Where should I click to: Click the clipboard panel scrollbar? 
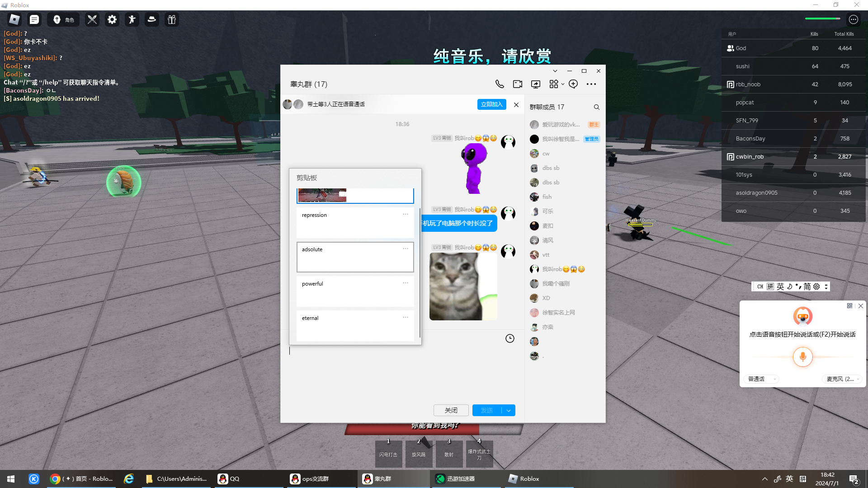tap(420, 272)
